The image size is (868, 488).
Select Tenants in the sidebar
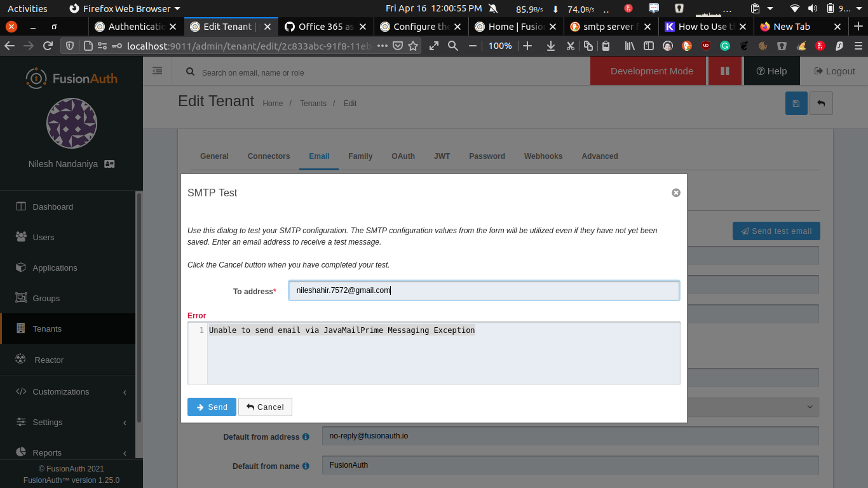[x=67, y=329]
